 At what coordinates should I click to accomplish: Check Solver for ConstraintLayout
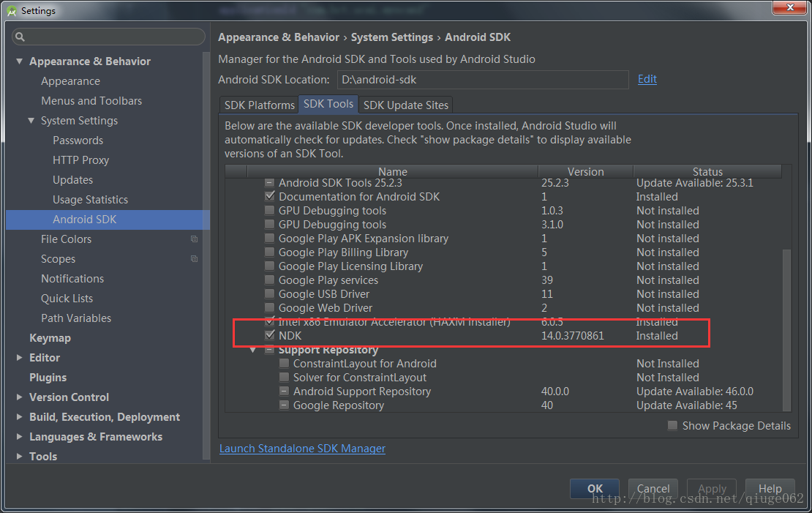point(285,377)
